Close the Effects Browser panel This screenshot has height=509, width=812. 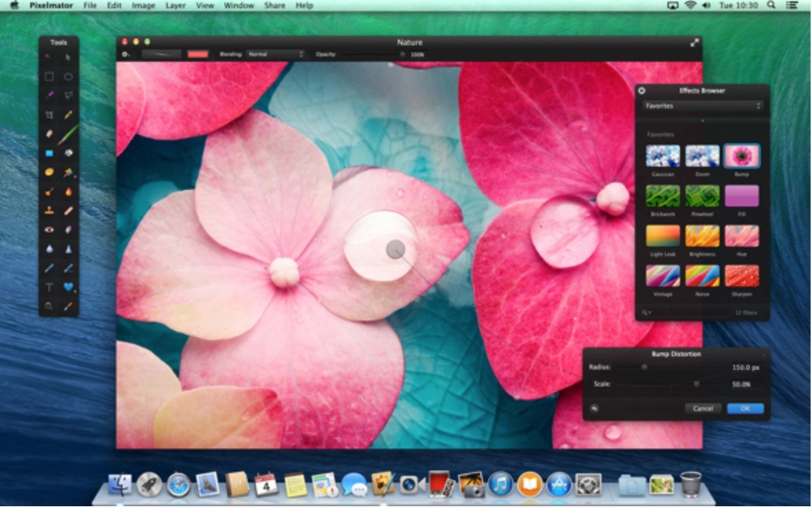[x=641, y=91]
